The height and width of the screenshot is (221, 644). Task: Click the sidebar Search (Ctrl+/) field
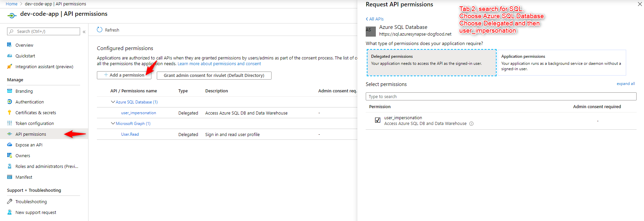point(43,31)
